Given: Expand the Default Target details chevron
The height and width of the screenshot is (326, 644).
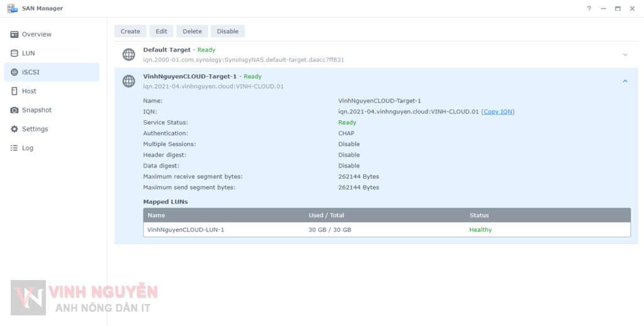Looking at the screenshot, I should (625, 55).
